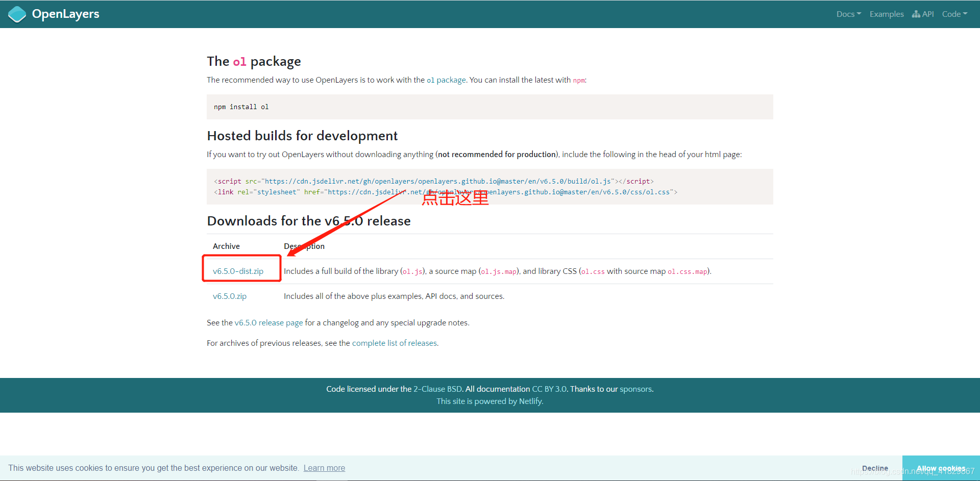This screenshot has height=481, width=980.
Task: Download v6.5.0.zip archive
Action: 230,296
